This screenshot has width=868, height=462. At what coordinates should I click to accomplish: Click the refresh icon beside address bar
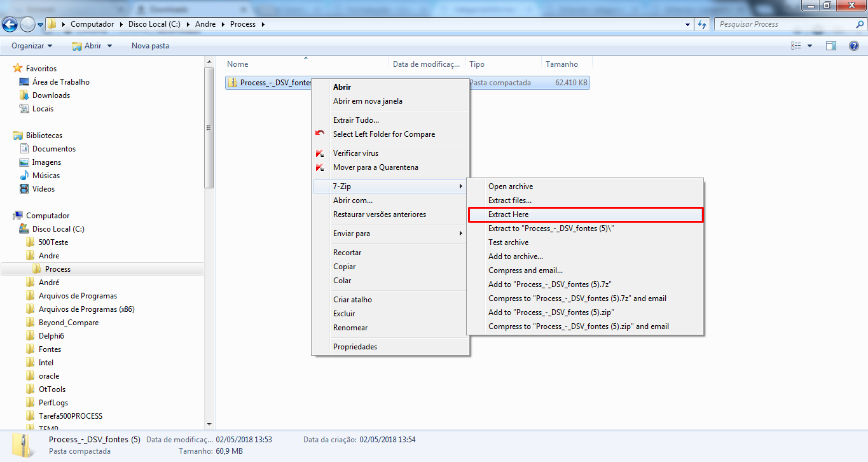pos(702,24)
